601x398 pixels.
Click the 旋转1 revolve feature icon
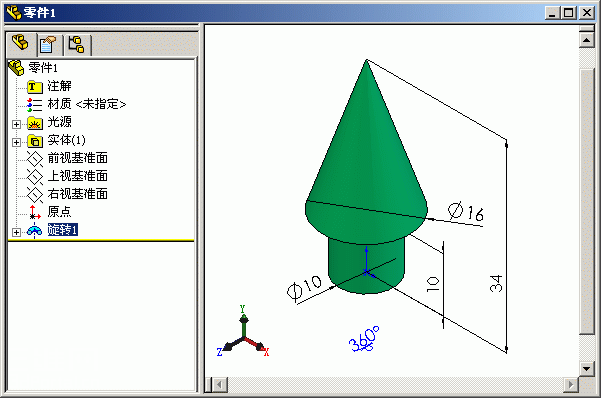34,230
